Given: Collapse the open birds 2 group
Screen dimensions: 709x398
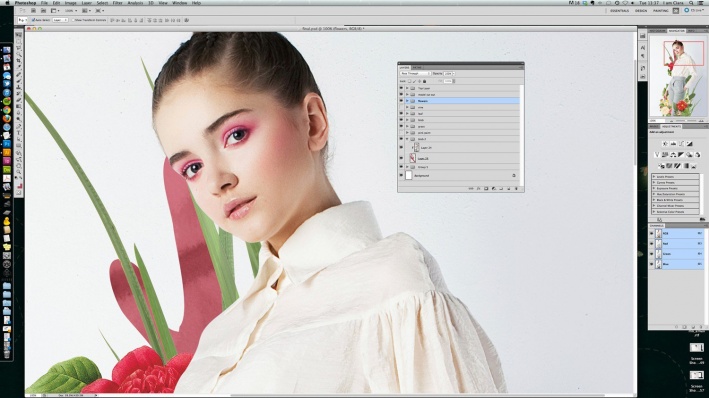Looking at the screenshot, I should coord(407,139).
